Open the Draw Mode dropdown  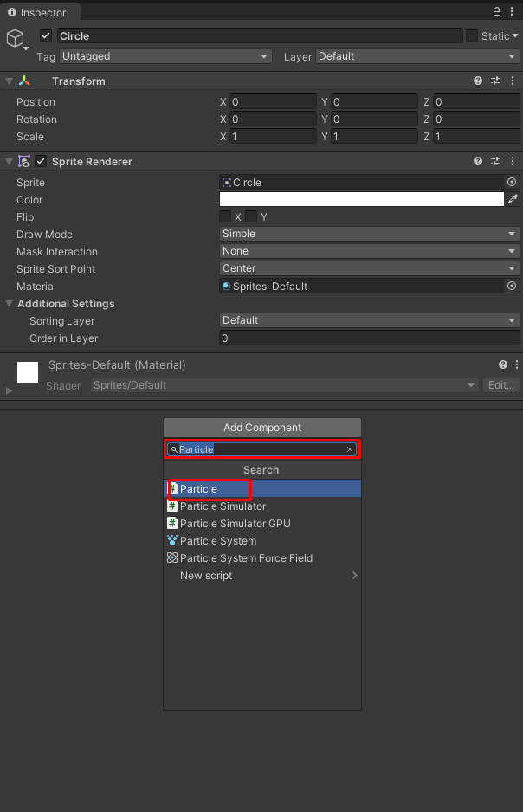pyautogui.click(x=370, y=234)
